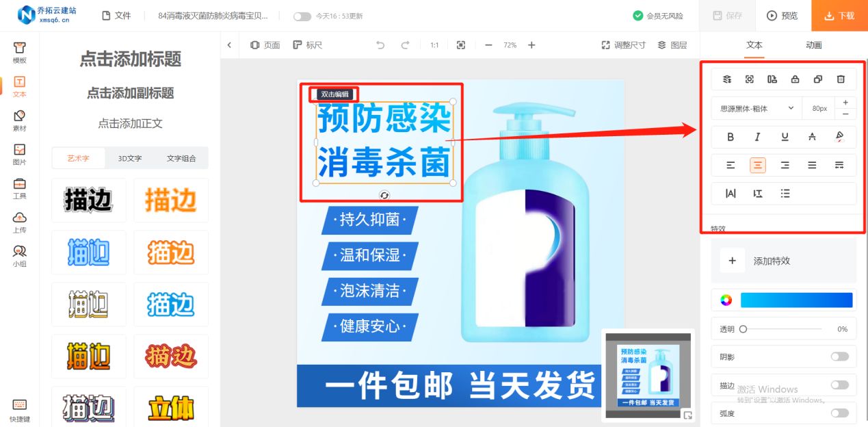Open the 图片 panel from sidebar
868x427 pixels.
[19, 151]
